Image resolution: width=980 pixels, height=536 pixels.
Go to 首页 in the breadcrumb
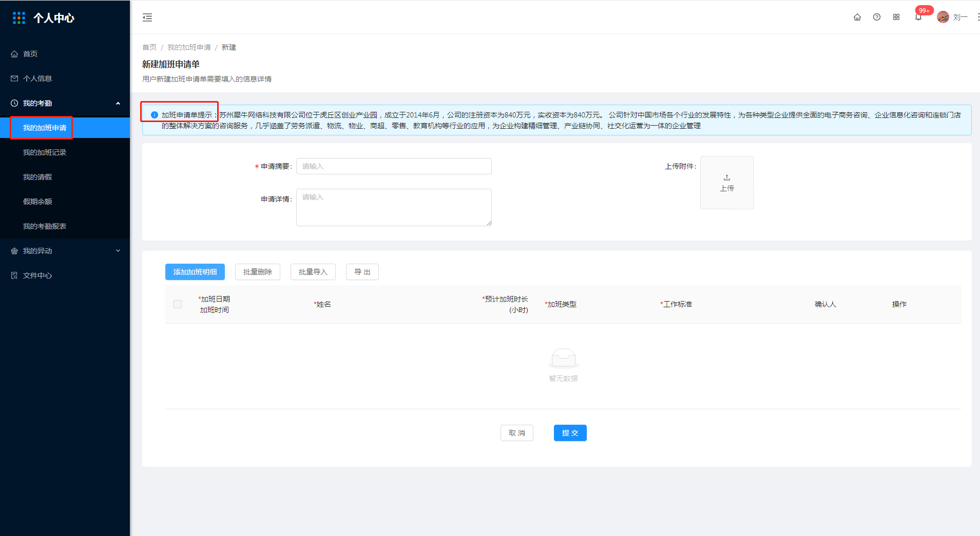149,47
